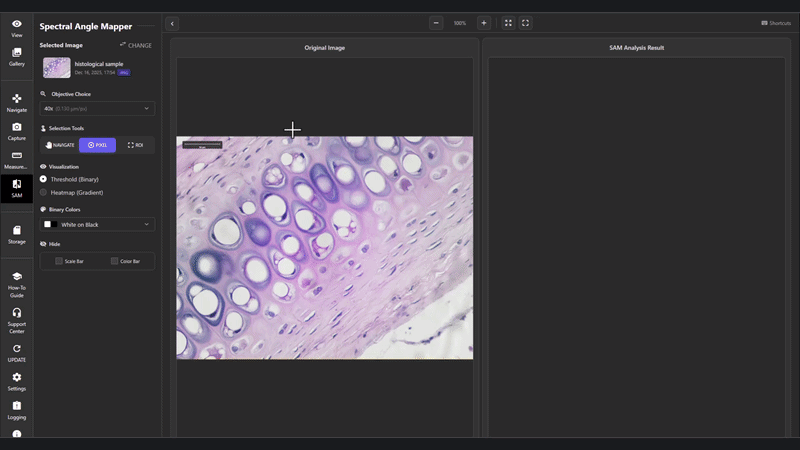Click the histological sample name text
800x450 pixels.
pyautogui.click(x=99, y=64)
